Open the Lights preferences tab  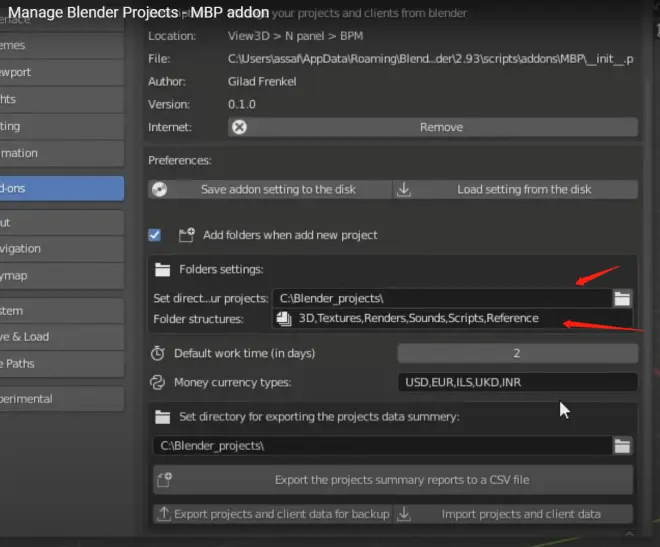(x=62, y=99)
